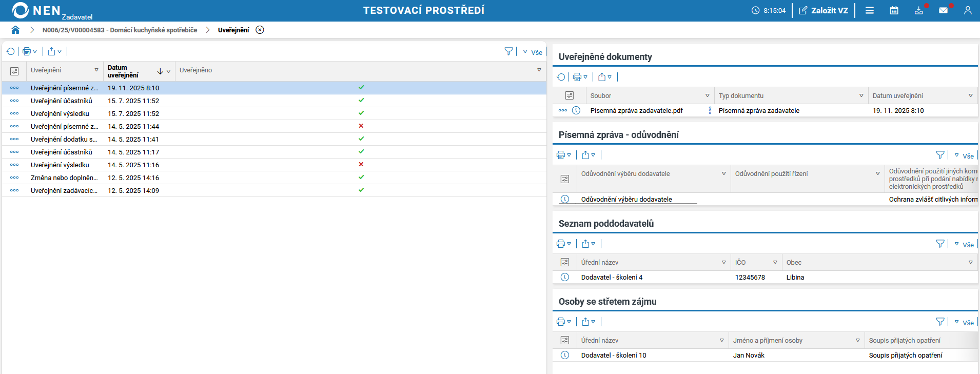This screenshot has height=374, width=980.
Task: Open print options in Osoby se střetem zájmu
Action: [564, 322]
